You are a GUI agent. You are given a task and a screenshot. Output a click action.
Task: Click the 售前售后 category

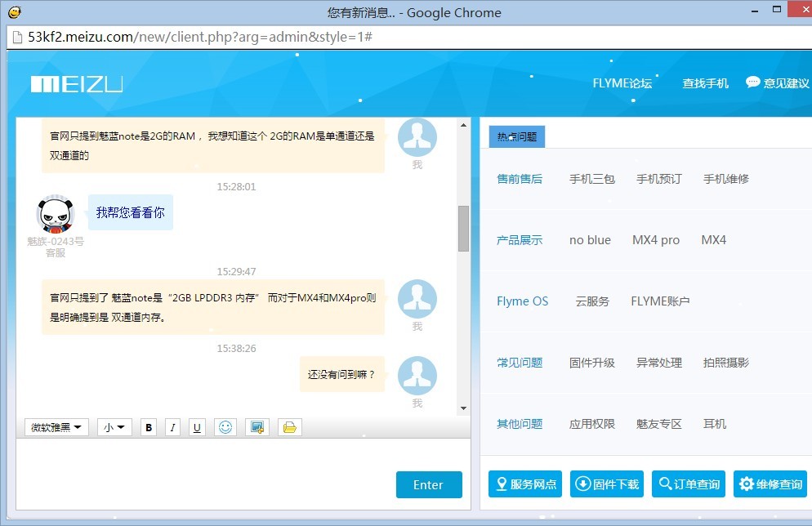tap(520, 179)
